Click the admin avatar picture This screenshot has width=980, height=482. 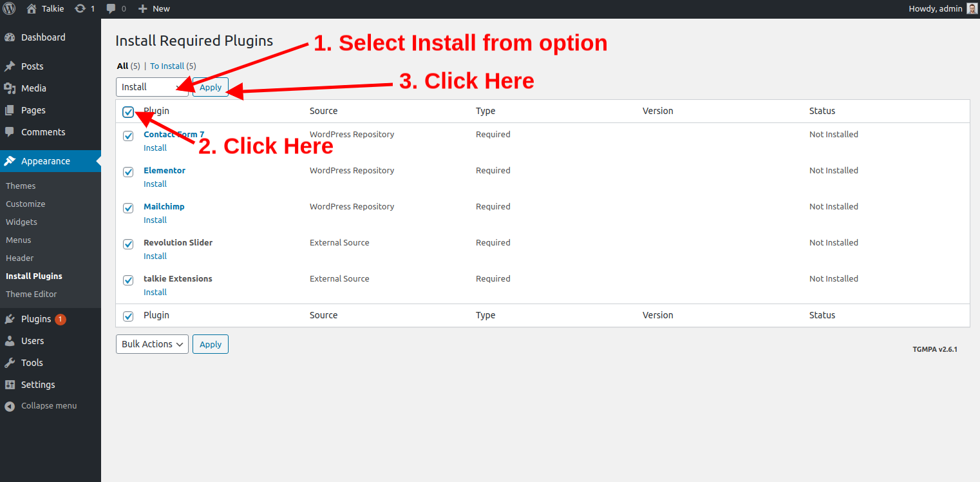click(x=972, y=9)
